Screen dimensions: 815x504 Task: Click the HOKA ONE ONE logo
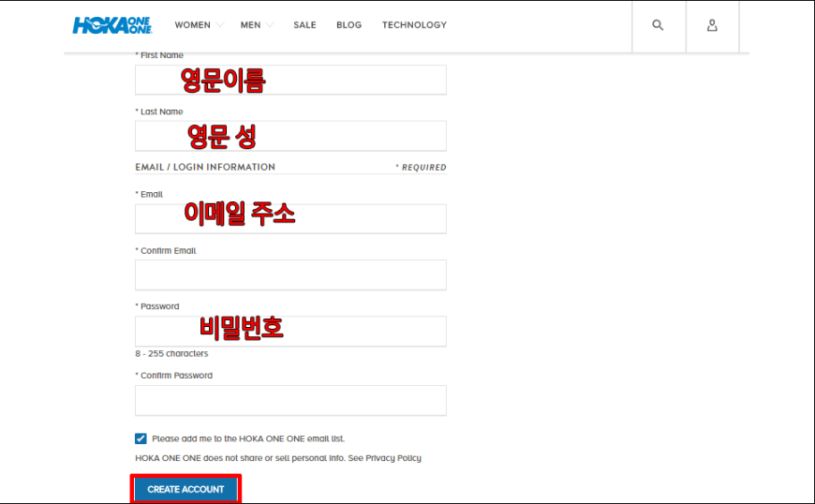[x=111, y=25]
